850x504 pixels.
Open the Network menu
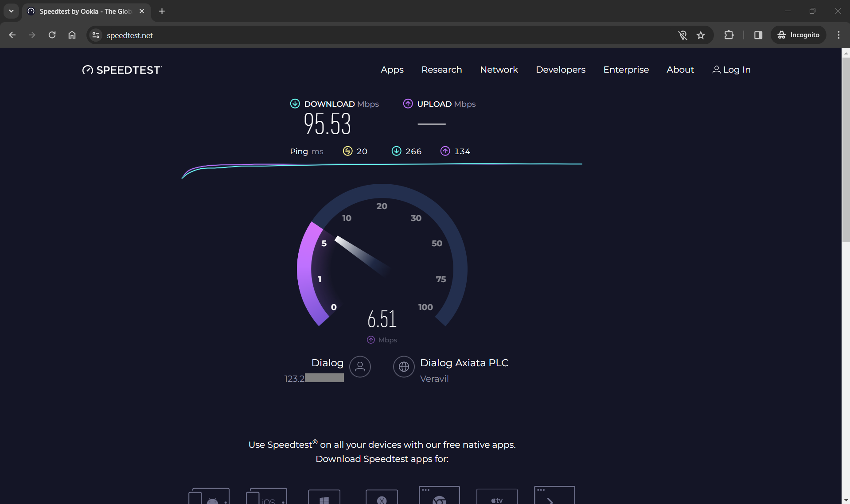(x=499, y=70)
